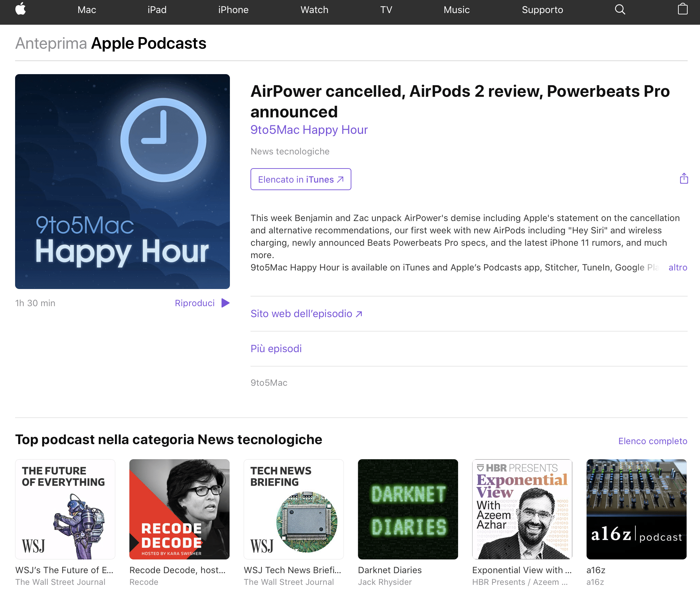Screen dimensions: 700x602
Task: Open the search magnifier icon
Action: [620, 10]
